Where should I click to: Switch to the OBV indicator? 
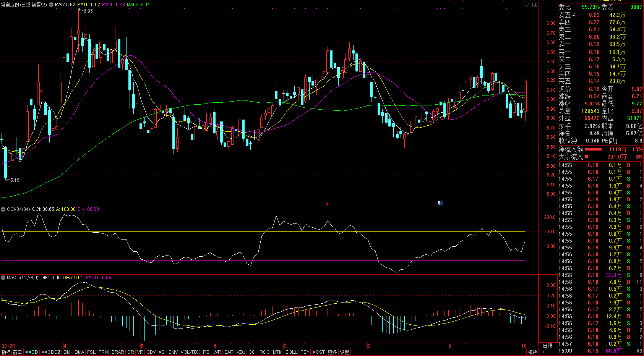coord(151,352)
